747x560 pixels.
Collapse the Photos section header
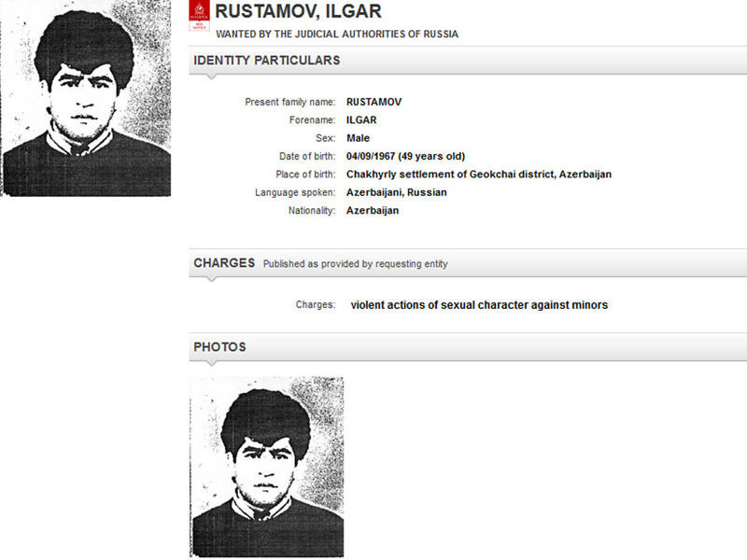pos(219,347)
